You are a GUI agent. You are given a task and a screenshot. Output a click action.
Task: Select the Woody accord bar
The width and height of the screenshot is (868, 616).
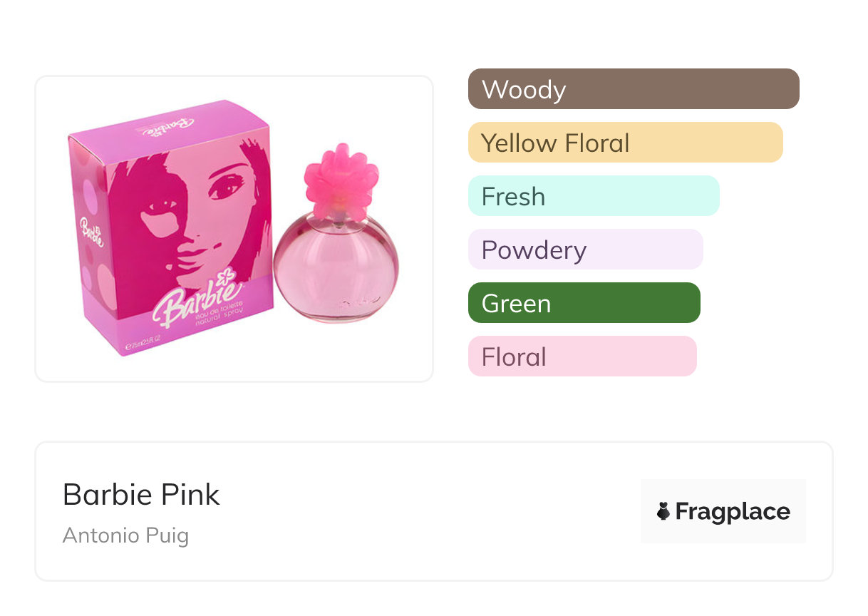633,89
